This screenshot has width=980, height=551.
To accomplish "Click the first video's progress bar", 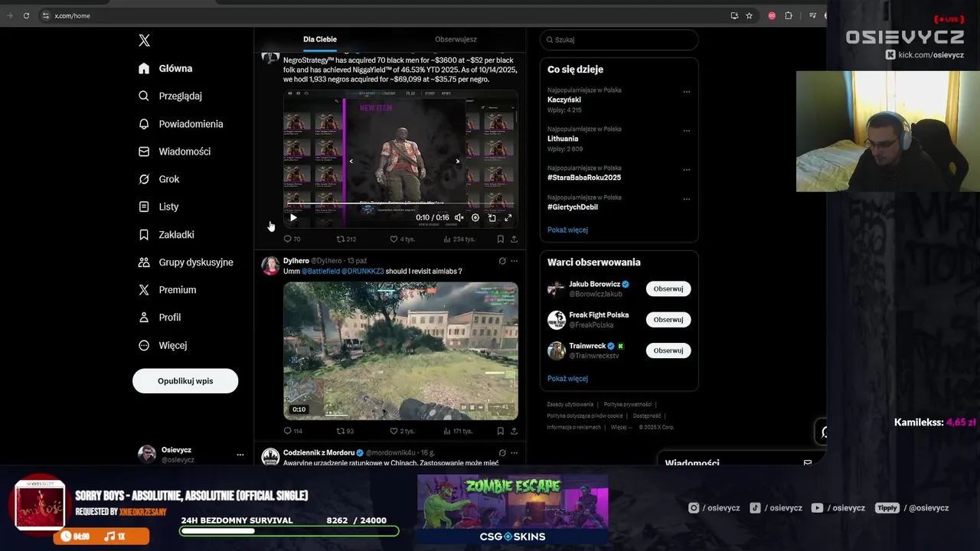I will [x=400, y=205].
